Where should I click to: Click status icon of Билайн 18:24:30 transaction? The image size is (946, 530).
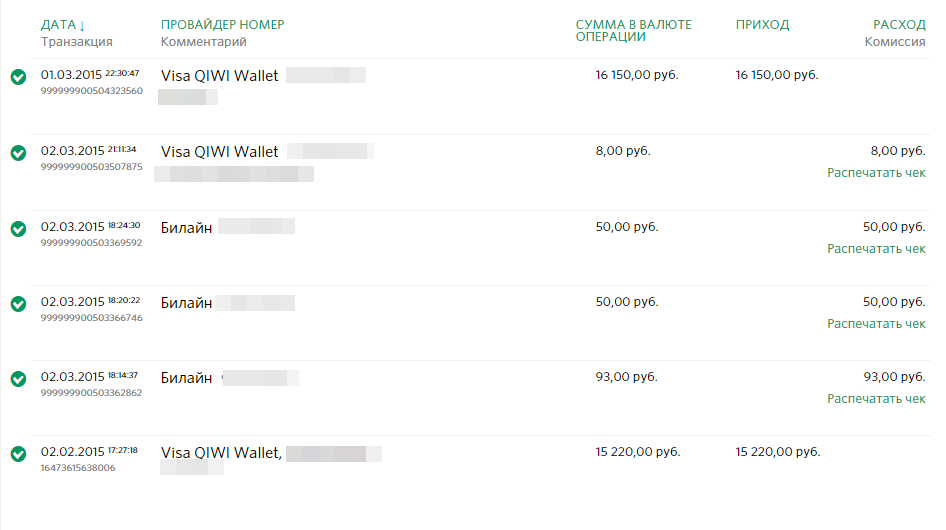tap(18, 229)
